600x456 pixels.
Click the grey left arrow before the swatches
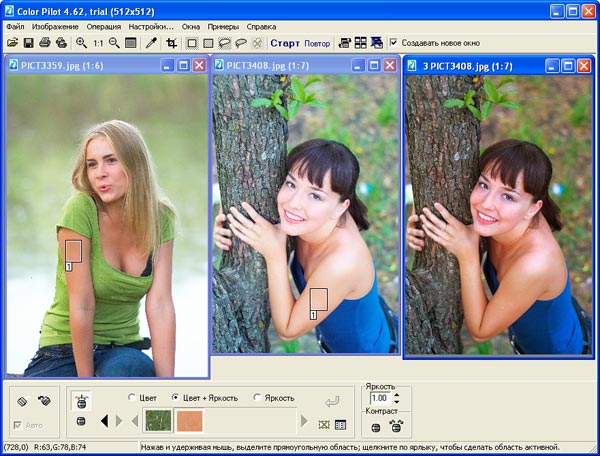pyautogui.click(x=135, y=421)
